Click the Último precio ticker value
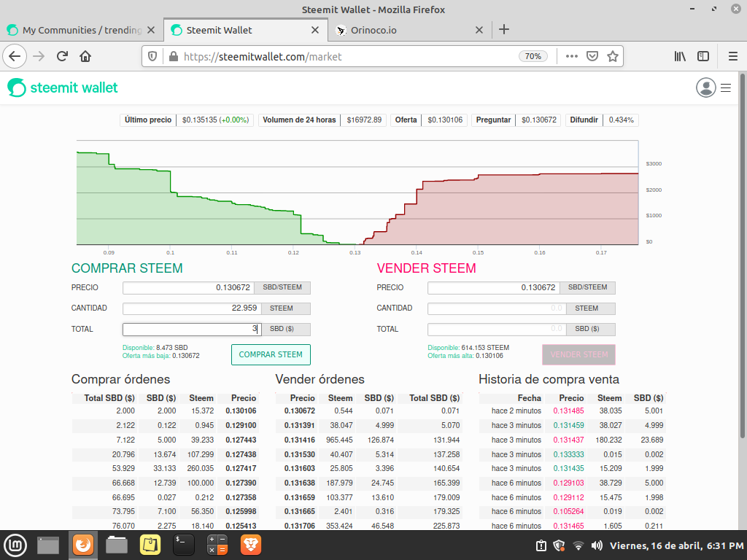Image resolution: width=747 pixels, height=560 pixels. point(215,120)
